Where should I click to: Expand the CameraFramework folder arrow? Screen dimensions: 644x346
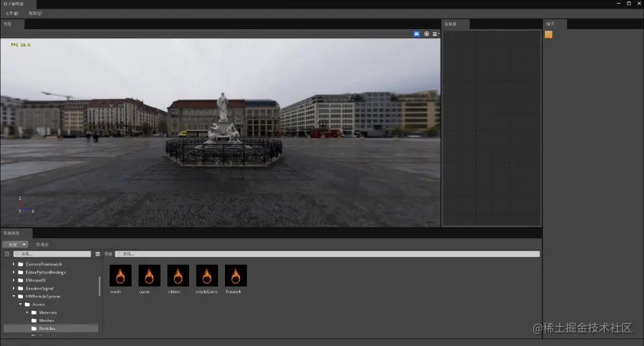(x=14, y=264)
